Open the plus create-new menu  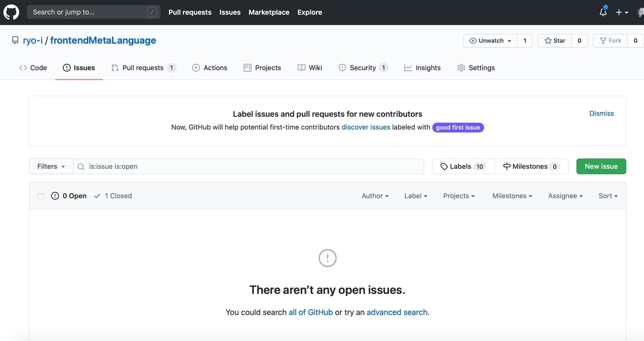coord(622,12)
